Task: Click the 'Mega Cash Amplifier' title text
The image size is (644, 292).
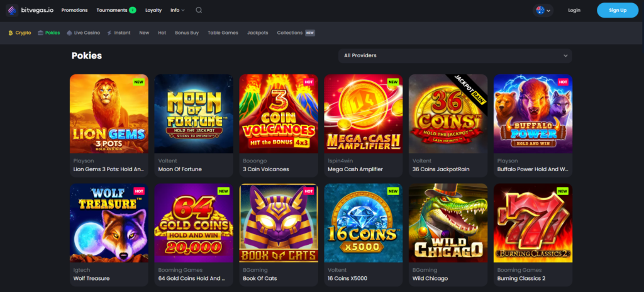Action: 355,169
